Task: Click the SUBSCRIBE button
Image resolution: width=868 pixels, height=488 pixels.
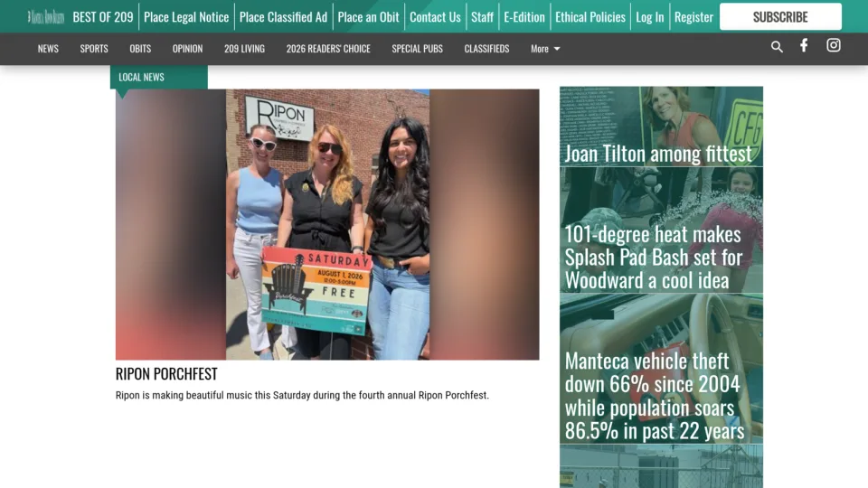Action: point(780,16)
